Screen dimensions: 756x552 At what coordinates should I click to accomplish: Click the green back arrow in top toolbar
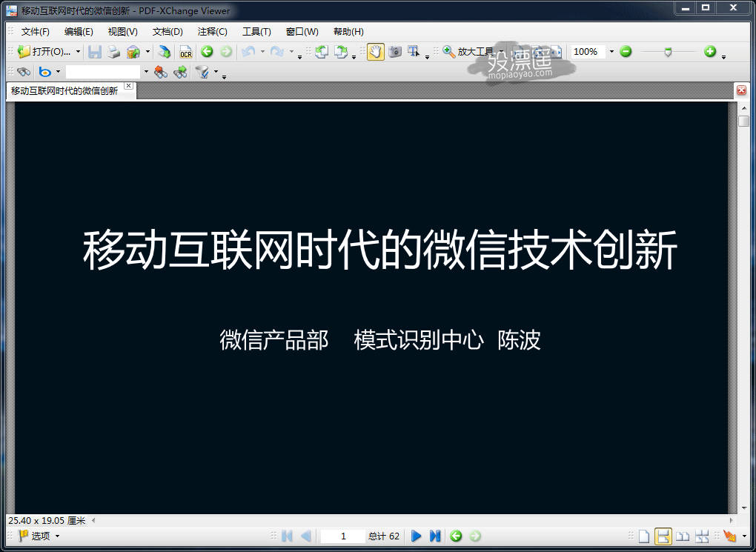point(207,52)
